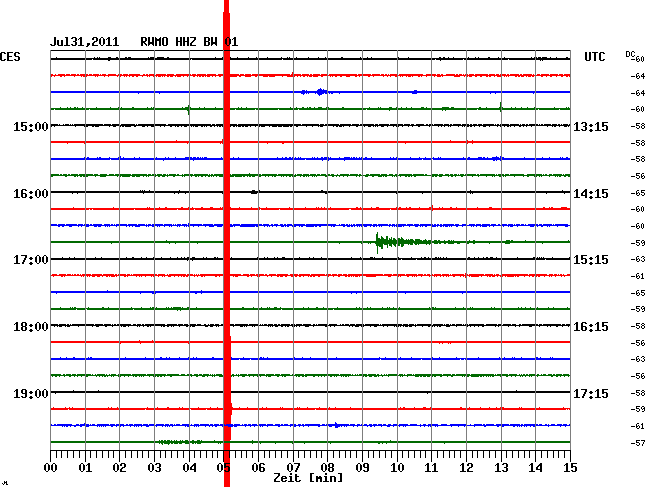Click the 18:00 local time label
The height and width of the screenshot is (494, 650).
click(x=31, y=327)
